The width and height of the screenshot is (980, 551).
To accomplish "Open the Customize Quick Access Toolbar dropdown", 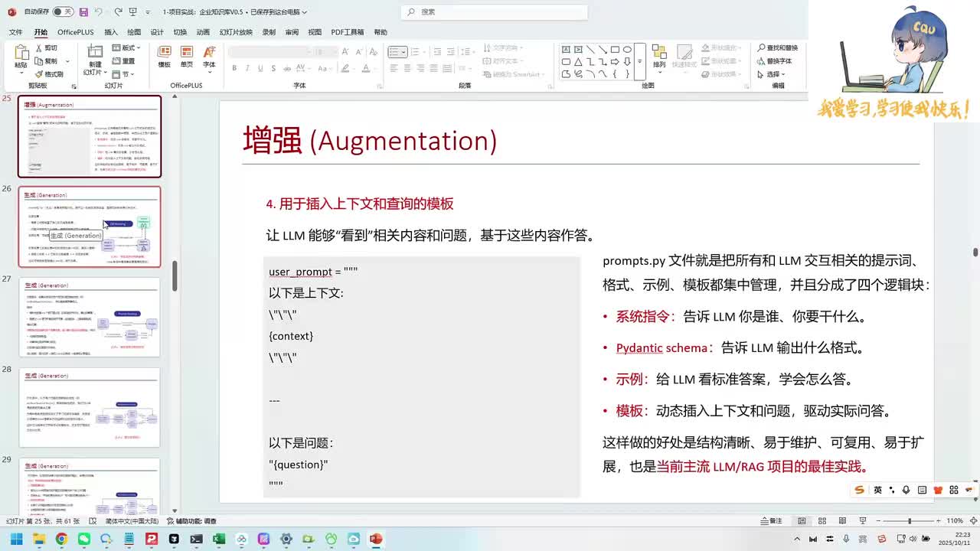I will click(148, 12).
